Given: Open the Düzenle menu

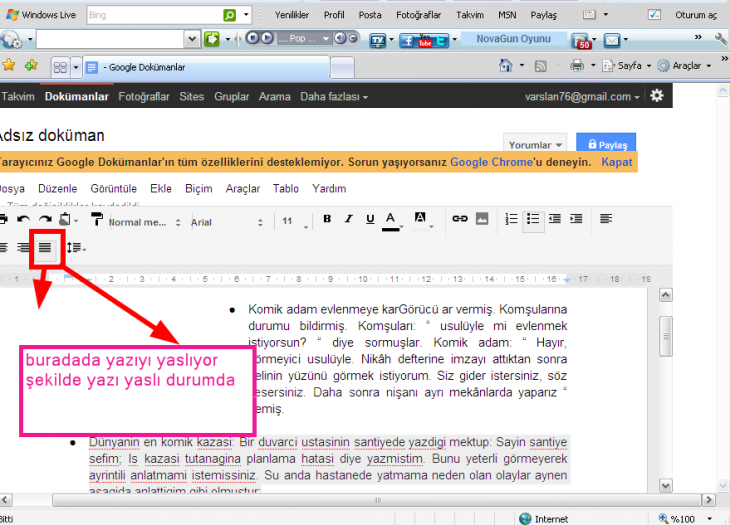Looking at the screenshot, I should 58,189.
